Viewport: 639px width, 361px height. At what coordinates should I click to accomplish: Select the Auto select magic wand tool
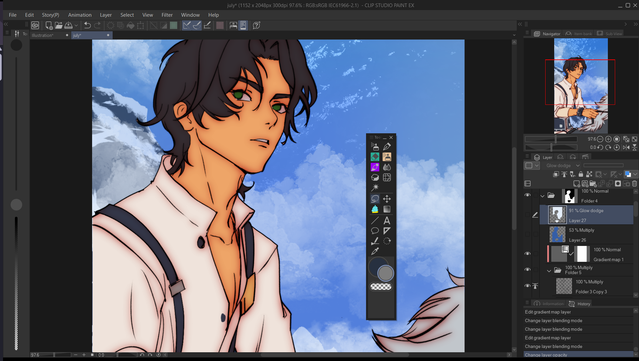(x=375, y=188)
